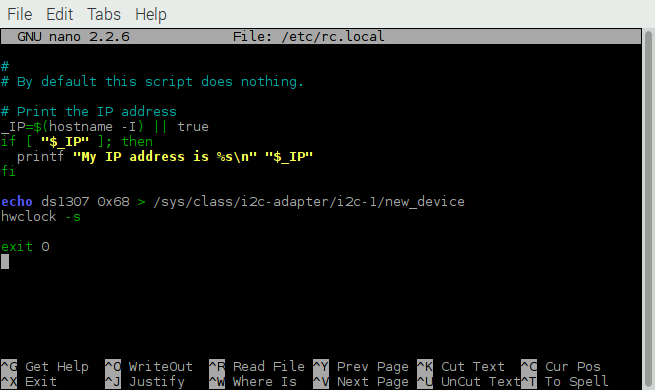The height and width of the screenshot is (390, 655).
Task: Click the ^K Cut Text shortcut
Action: coord(461,367)
